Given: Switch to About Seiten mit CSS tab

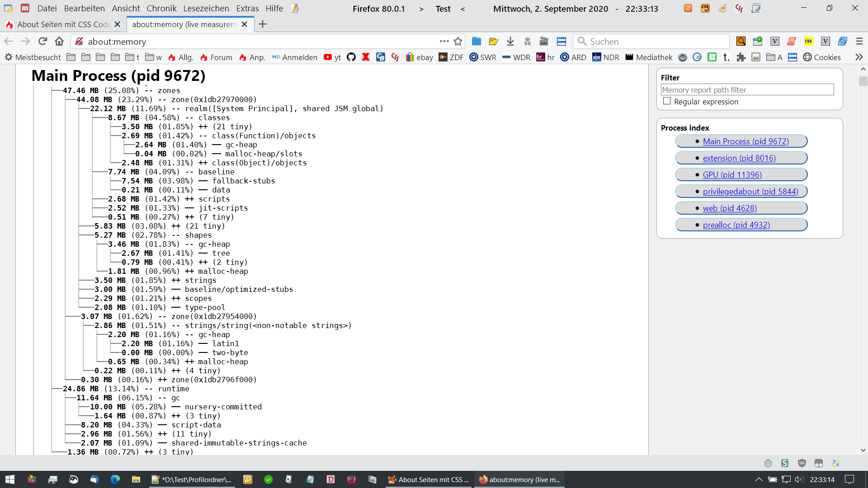Looking at the screenshot, I should (x=59, y=24).
